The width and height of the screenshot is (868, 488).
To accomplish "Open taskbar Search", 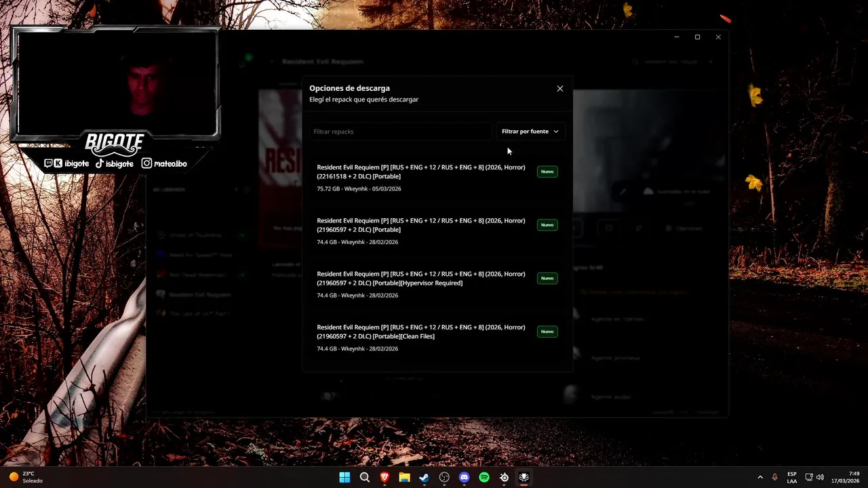I will click(x=365, y=477).
